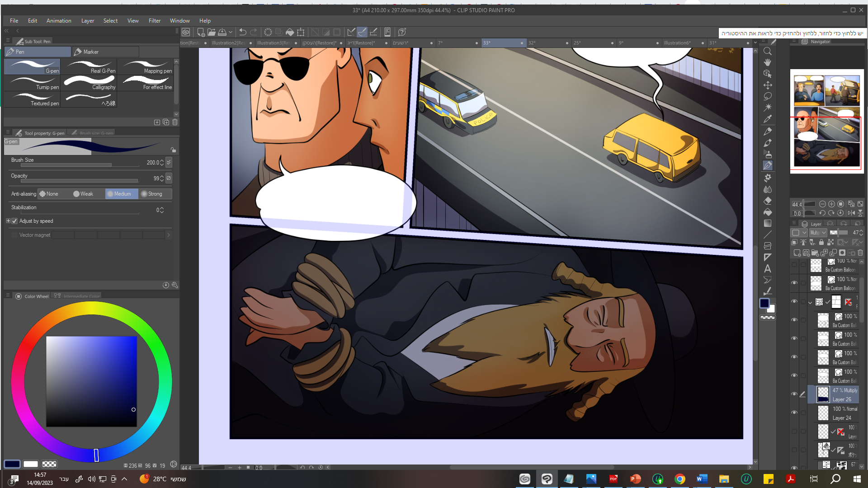Viewport: 868px width, 488px height.
Task: Select the Text tool
Action: click(x=767, y=268)
